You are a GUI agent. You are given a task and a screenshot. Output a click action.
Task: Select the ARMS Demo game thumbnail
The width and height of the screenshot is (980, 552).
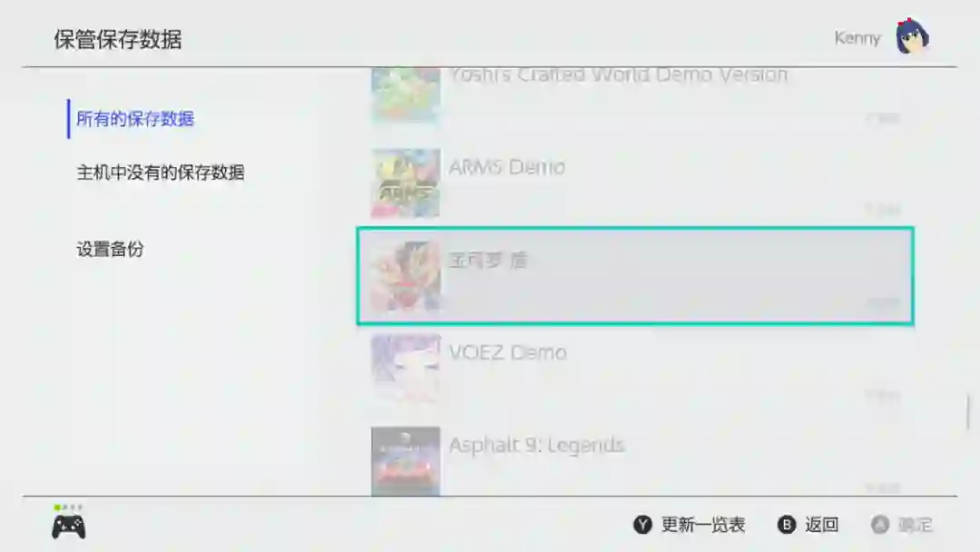click(406, 183)
